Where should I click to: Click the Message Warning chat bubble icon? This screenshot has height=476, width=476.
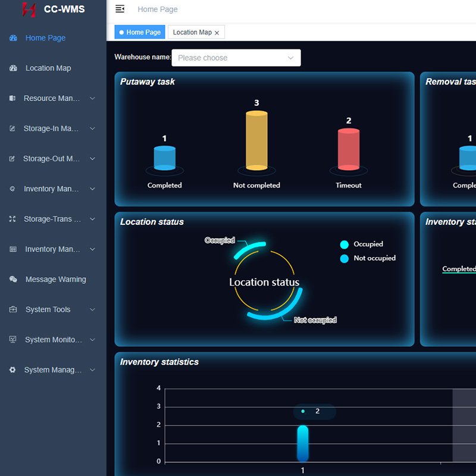pyautogui.click(x=13, y=280)
